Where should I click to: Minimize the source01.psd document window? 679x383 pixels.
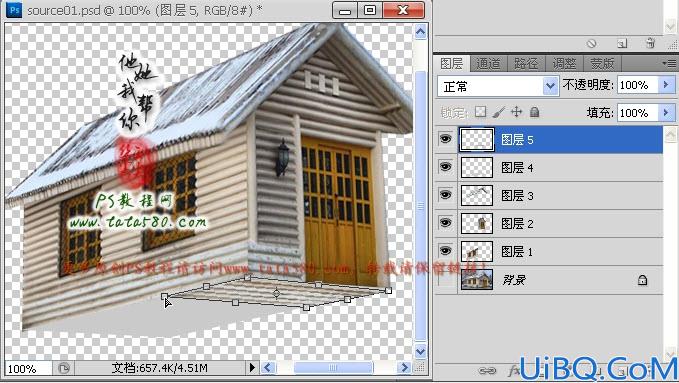click(x=345, y=10)
